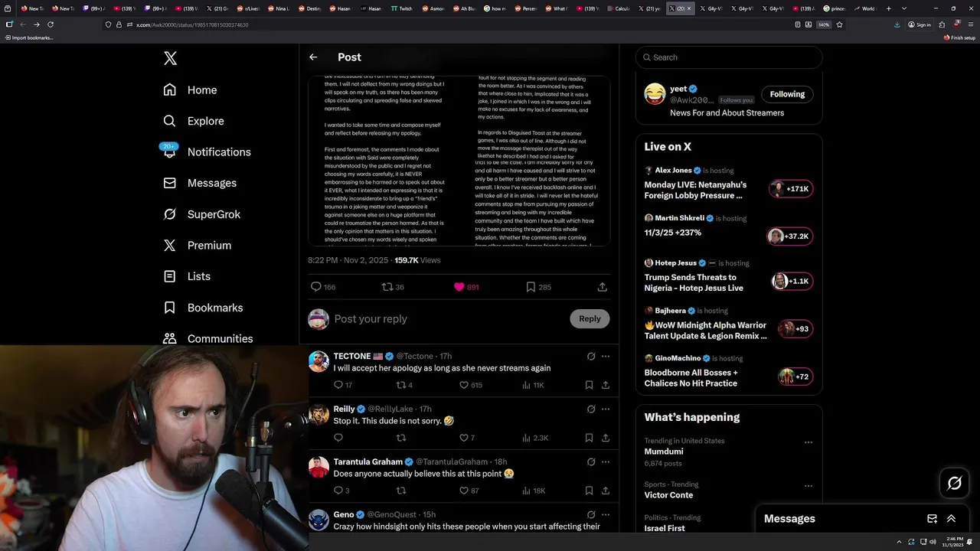Open more options for Victor Conte trend

[808, 486]
